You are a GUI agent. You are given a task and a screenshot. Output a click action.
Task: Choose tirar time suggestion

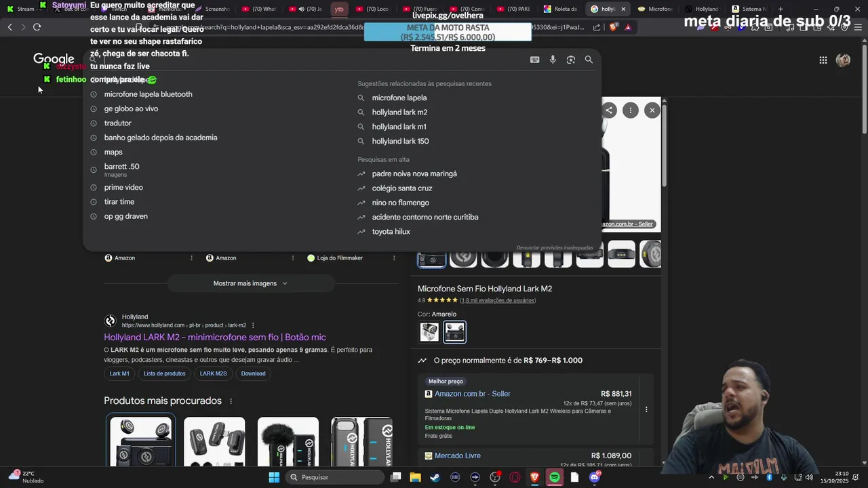pyautogui.click(x=119, y=202)
